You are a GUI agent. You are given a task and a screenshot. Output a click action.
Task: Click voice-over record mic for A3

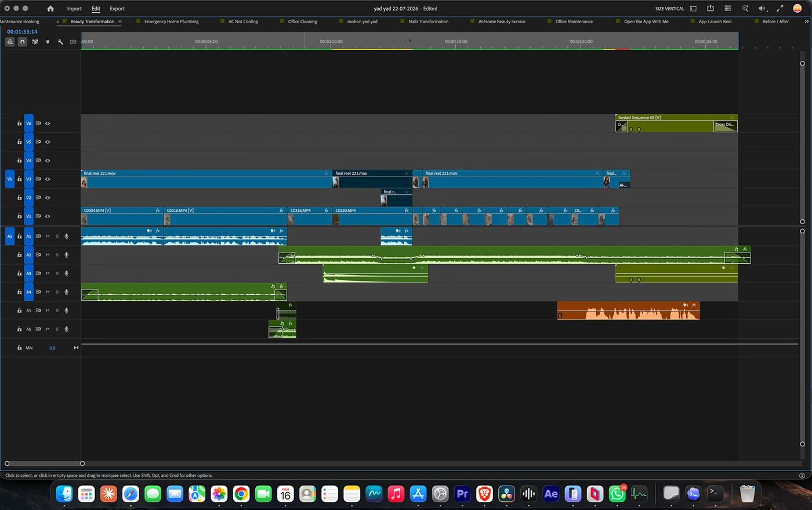click(67, 273)
